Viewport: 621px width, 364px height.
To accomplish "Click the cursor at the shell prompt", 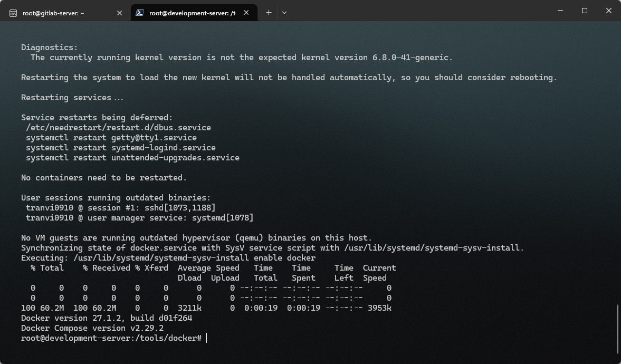I will 206,338.
